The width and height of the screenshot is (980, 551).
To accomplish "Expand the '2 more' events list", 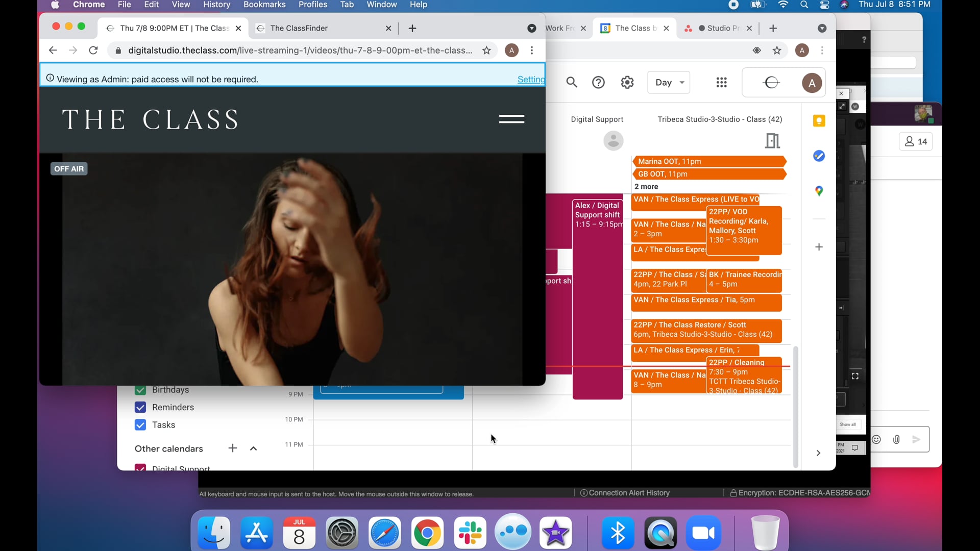I will [646, 187].
